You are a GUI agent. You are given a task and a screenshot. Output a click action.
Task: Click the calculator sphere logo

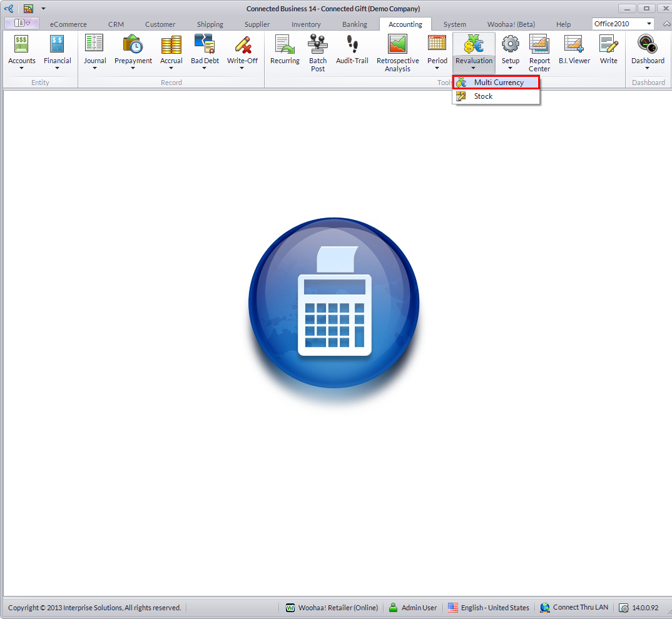coord(334,303)
